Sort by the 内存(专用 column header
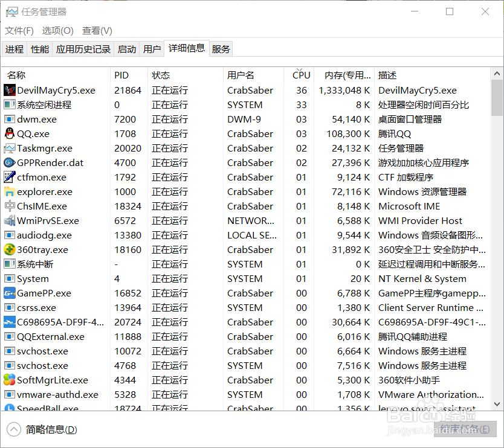Image resolution: width=504 pixels, height=448 pixels. pyautogui.click(x=344, y=75)
